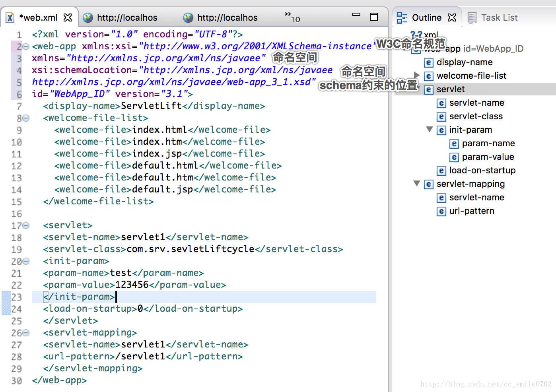556x392 pixels.
Task: Select load-on-startup in Outline tree
Action: (x=482, y=170)
